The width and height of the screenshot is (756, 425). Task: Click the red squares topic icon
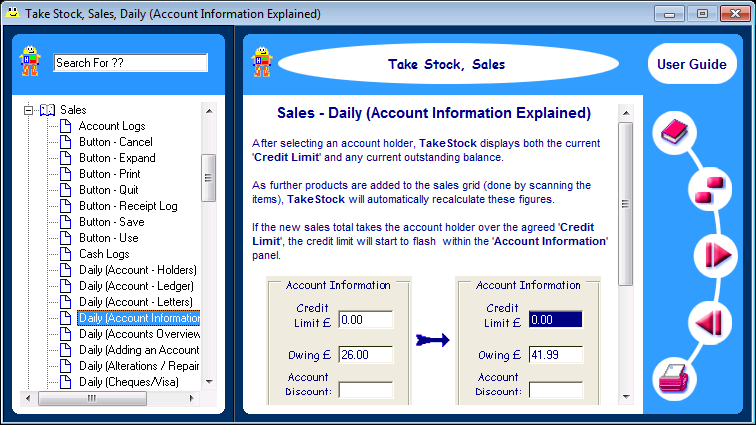pyautogui.click(x=710, y=190)
